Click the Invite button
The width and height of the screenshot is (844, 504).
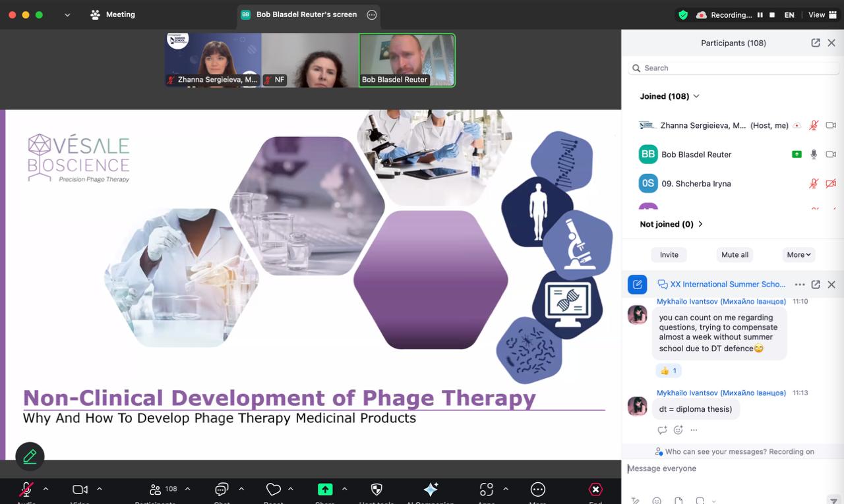tap(669, 255)
